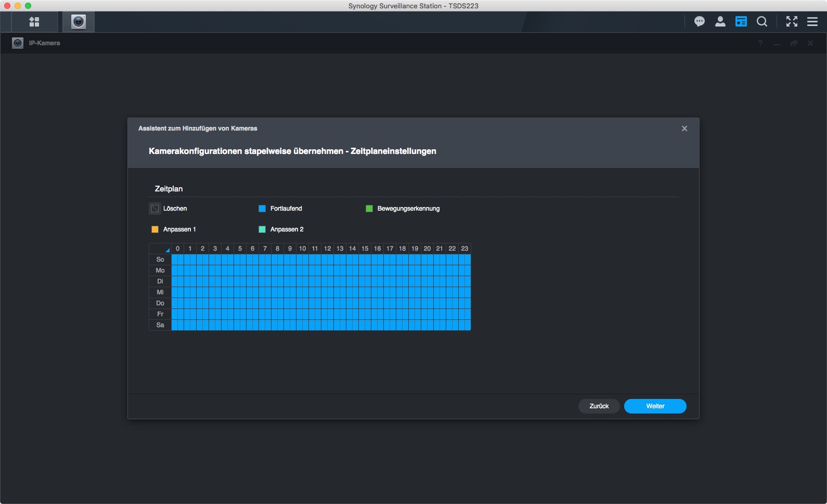827x504 pixels.
Task: Pick the orange Anpassen 1 swatch
Action: 155,229
